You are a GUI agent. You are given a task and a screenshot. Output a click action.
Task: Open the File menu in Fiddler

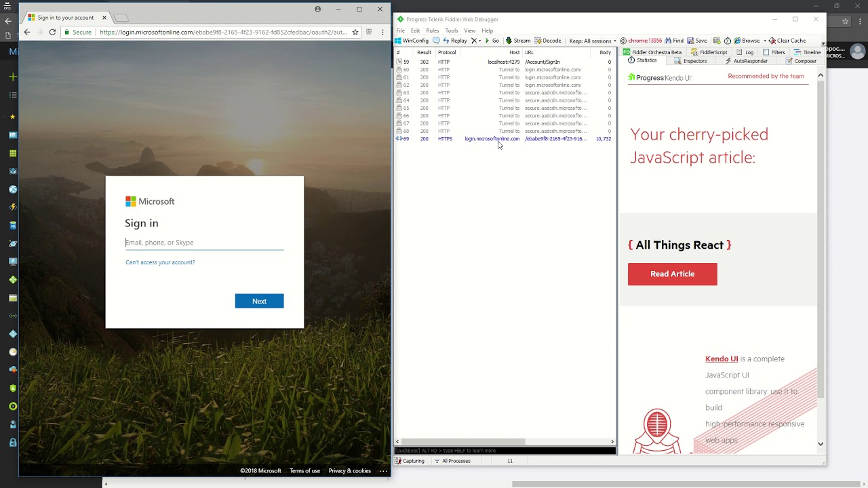401,30
